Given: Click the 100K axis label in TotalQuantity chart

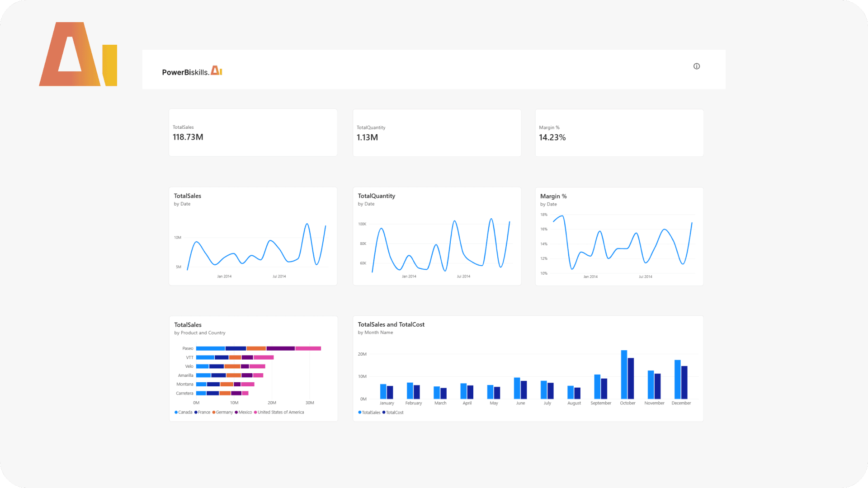Looking at the screenshot, I should click(362, 224).
